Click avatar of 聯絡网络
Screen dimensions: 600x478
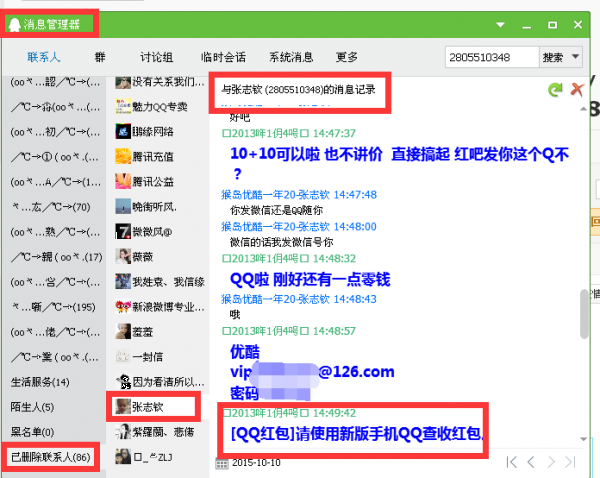pyautogui.click(x=123, y=132)
